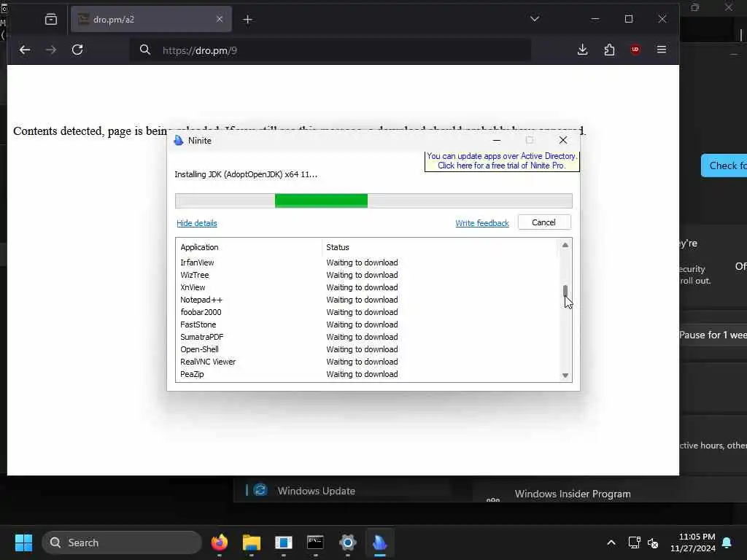747x560 pixels.
Task: Open the notification bell icon
Action: click(727, 542)
